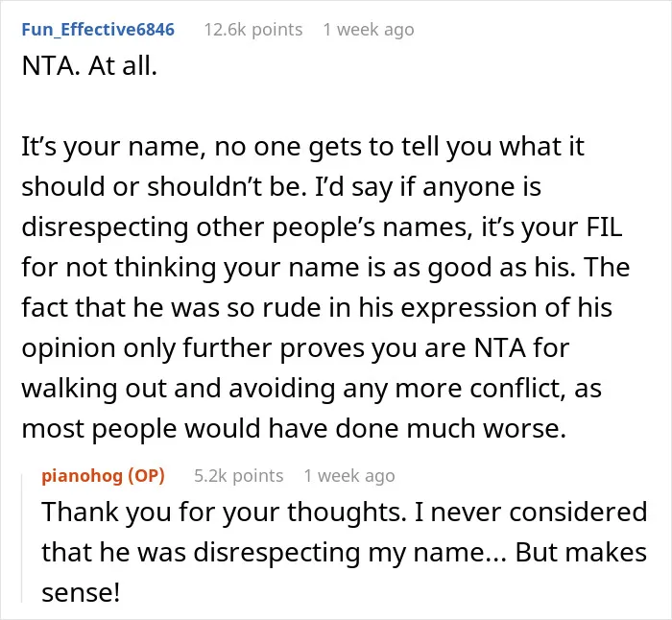Image resolution: width=672 pixels, height=620 pixels.
Task: Open the reply's 1 week ago timestamp
Action: [x=349, y=476]
